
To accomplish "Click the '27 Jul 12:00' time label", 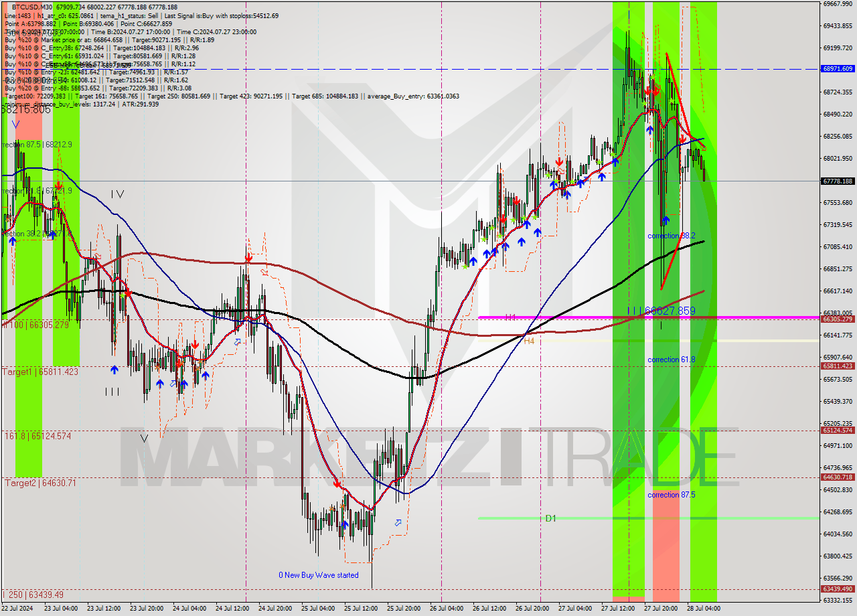I will pyautogui.click(x=618, y=609).
